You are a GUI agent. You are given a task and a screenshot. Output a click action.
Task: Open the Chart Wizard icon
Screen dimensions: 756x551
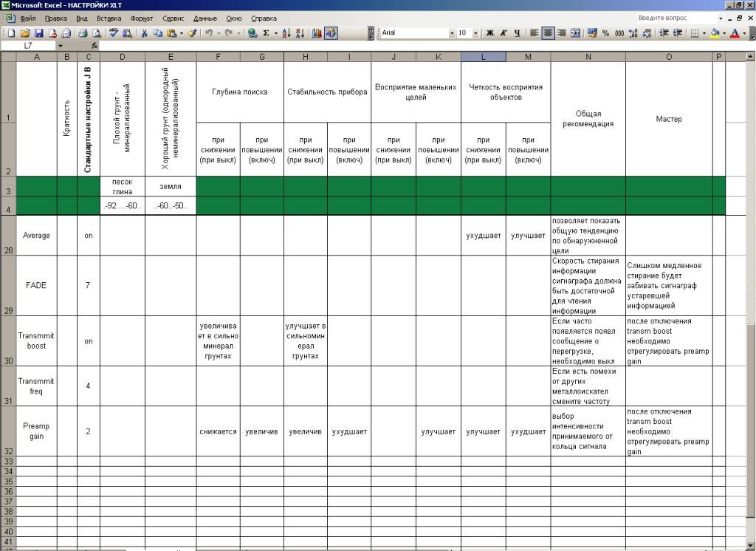click(317, 33)
